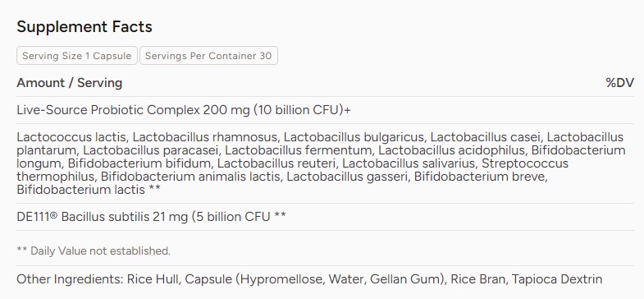Click the Lactobacillus gasseri text
The image size is (644, 299).
tap(347, 177)
